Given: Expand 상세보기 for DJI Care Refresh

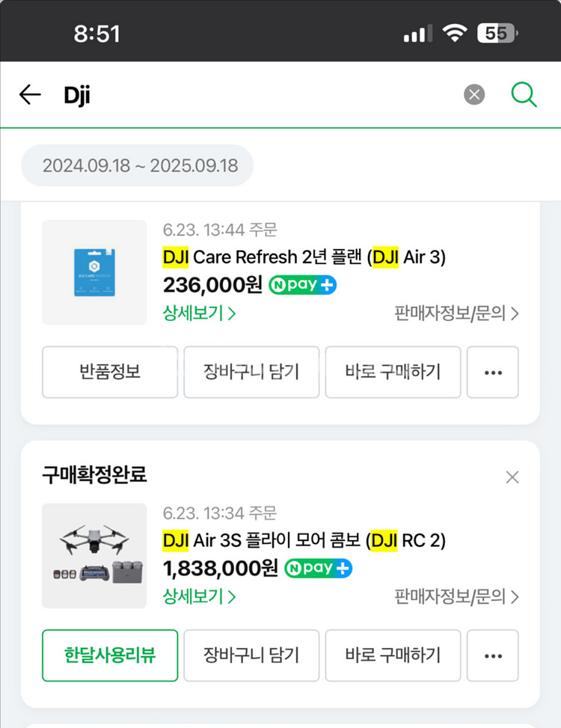Looking at the screenshot, I should click(x=200, y=313).
